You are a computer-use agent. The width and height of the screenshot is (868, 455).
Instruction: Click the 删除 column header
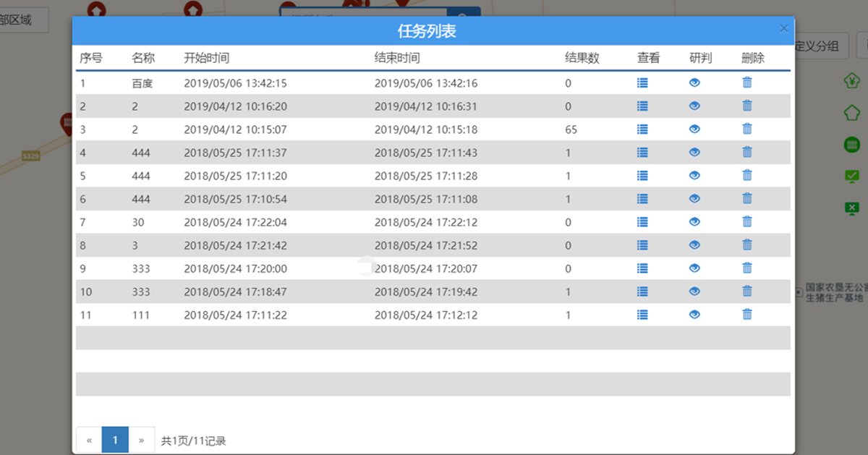[753, 58]
